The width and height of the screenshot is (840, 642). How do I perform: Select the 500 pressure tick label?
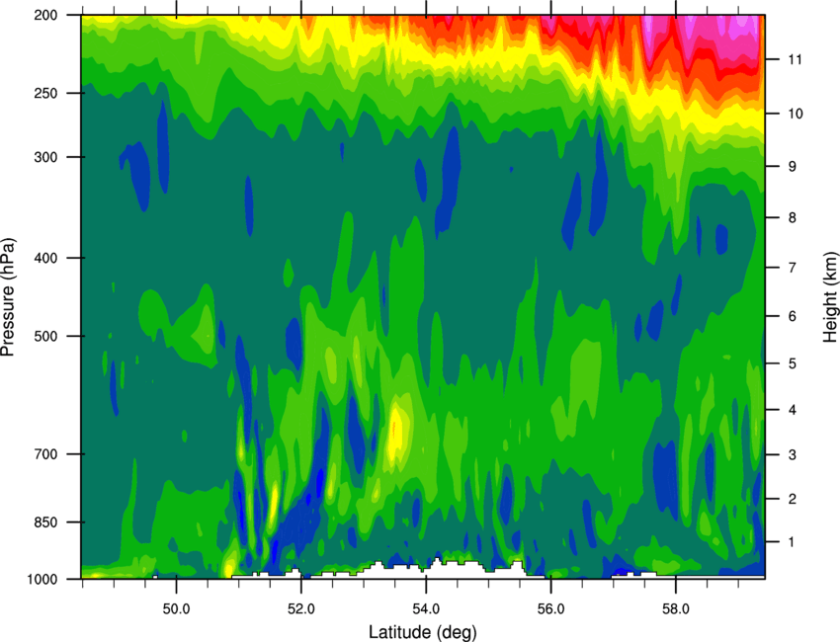point(46,336)
